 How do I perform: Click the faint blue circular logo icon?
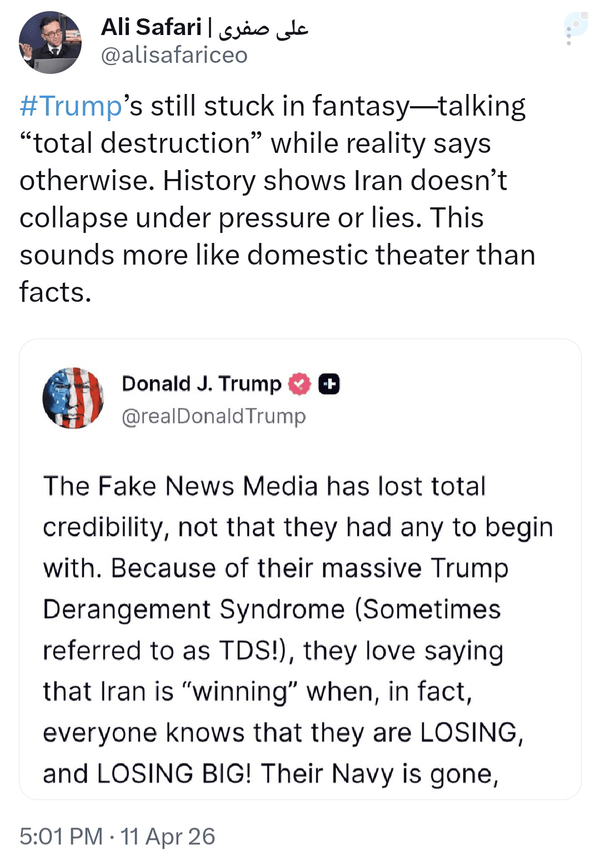[x=577, y=24]
